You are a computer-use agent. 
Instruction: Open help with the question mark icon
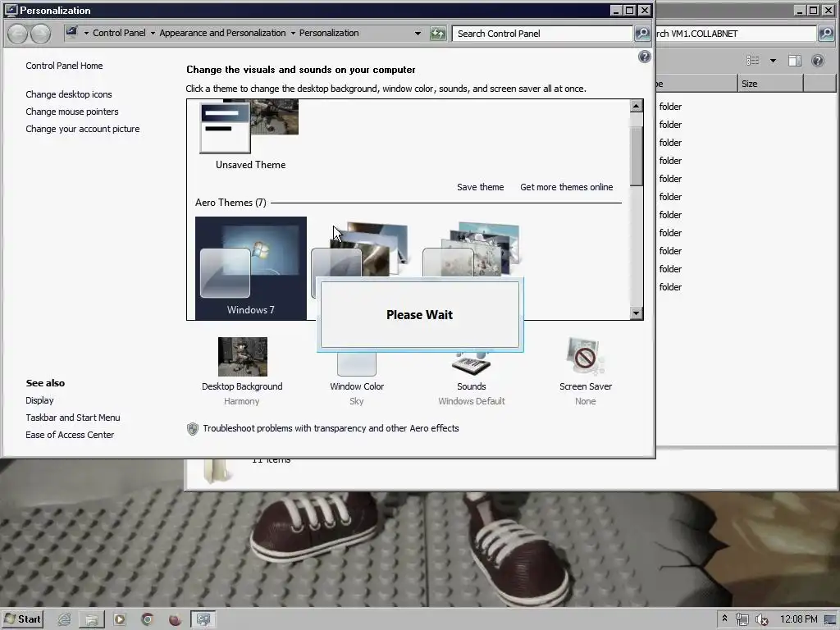click(x=645, y=57)
